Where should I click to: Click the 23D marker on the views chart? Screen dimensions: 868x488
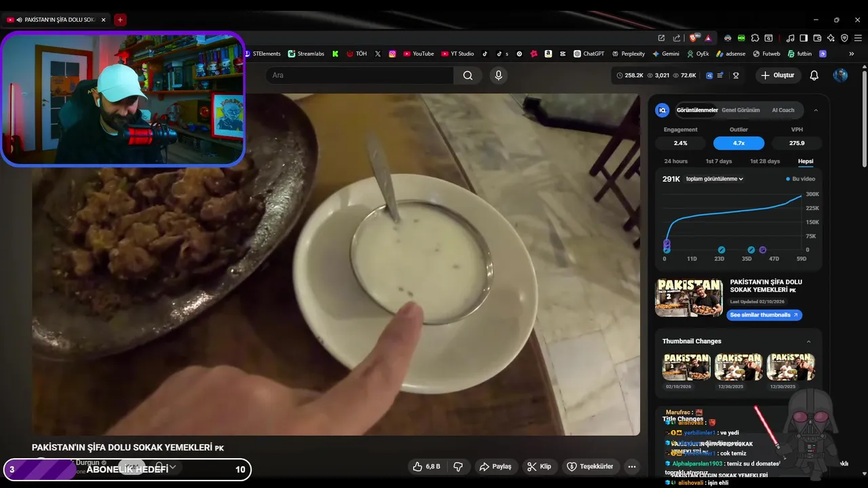(722, 250)
